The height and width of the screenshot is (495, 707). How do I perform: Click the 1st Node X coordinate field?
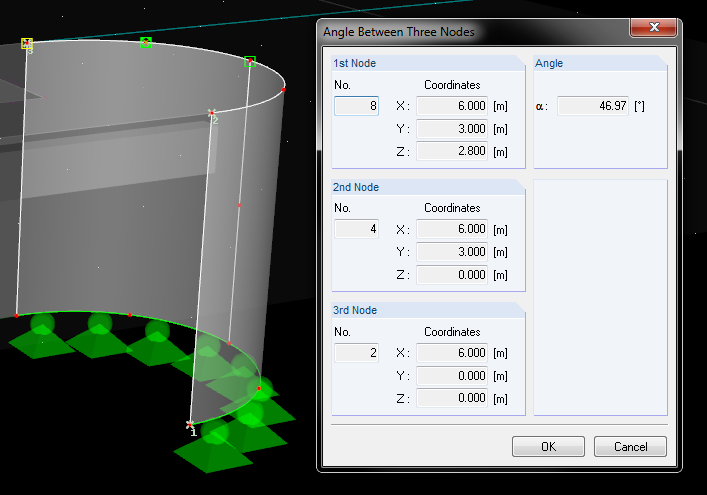pyautogui.click(x=452, y=106)
